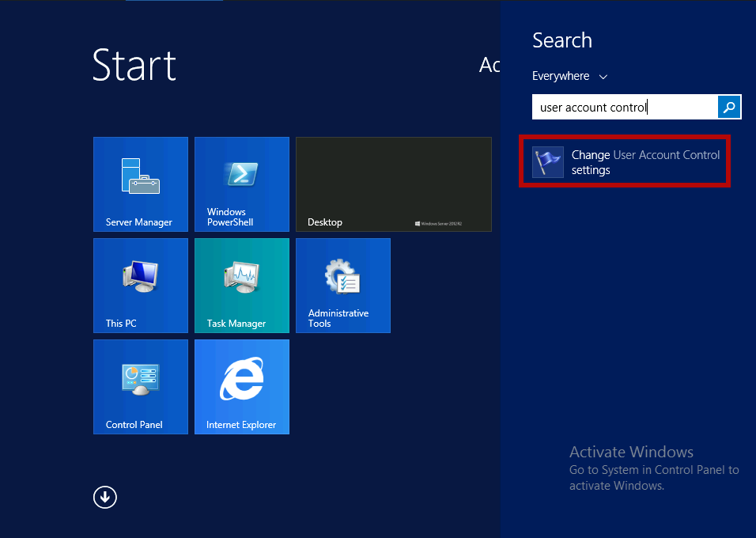756x538 pixels.
Task: Click the search magnifier button
Action: coord(729,107)
